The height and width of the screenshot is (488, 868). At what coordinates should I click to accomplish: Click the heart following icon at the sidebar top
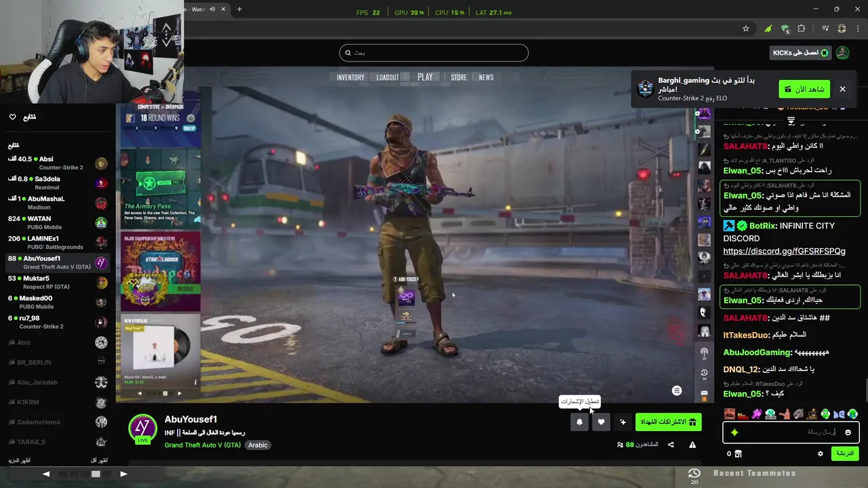(x=12, y=117)
